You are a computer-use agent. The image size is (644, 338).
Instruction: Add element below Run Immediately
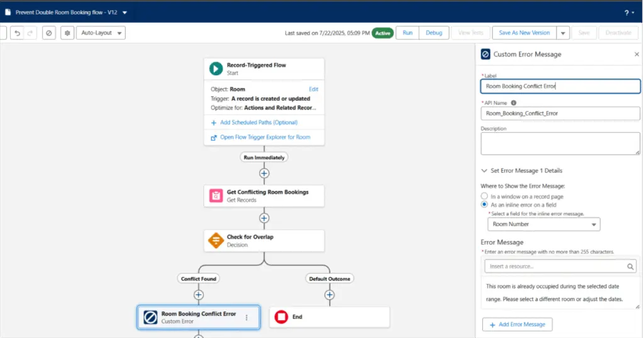click(x=264, y=173)
